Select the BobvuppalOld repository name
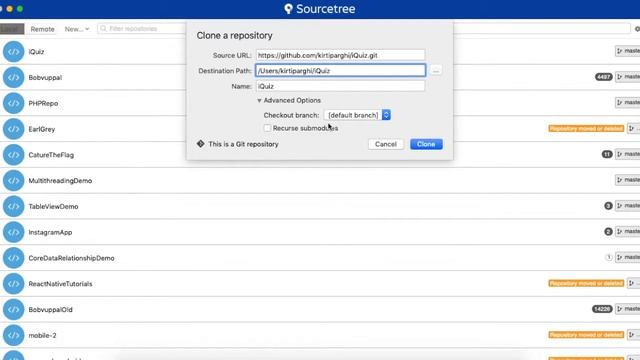The image size is (640, 360). [x=51, y=309]
